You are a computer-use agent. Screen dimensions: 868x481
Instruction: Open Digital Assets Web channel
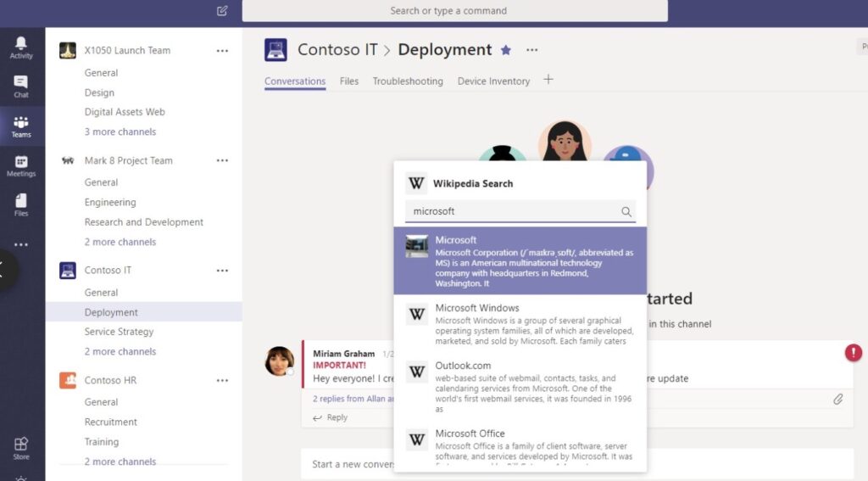pyautogui.click(x=125, y=112)
